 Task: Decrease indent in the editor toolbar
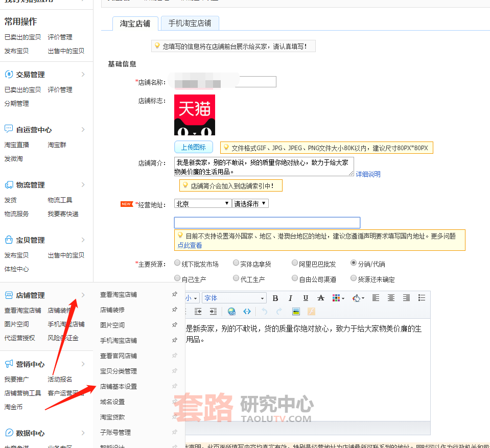(198, 312)
